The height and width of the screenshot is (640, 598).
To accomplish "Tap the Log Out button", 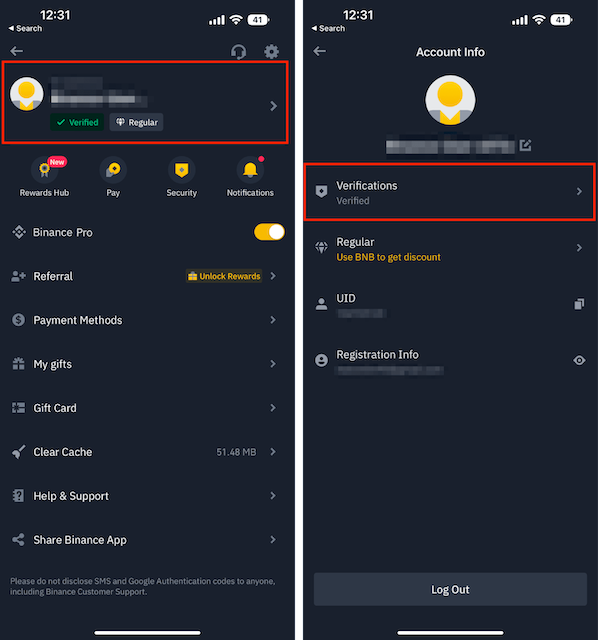I will pyautogui.click(x=450, y=589).
